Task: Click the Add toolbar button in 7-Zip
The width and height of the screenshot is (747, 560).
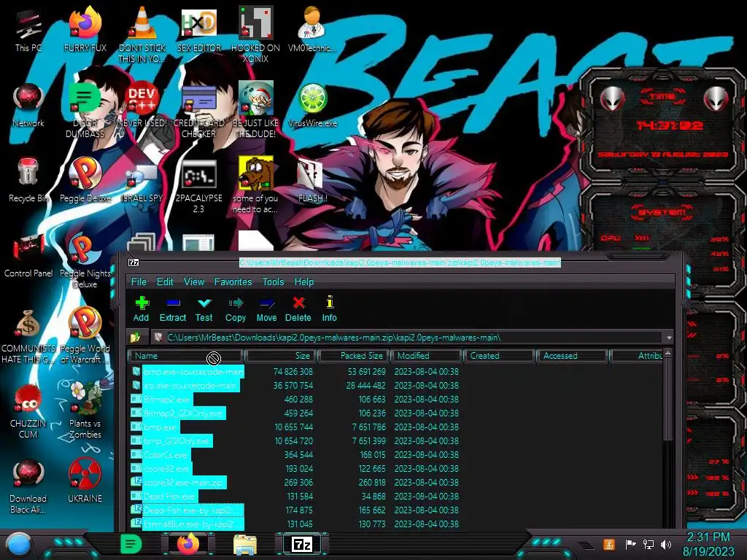Action: (141, 309)
